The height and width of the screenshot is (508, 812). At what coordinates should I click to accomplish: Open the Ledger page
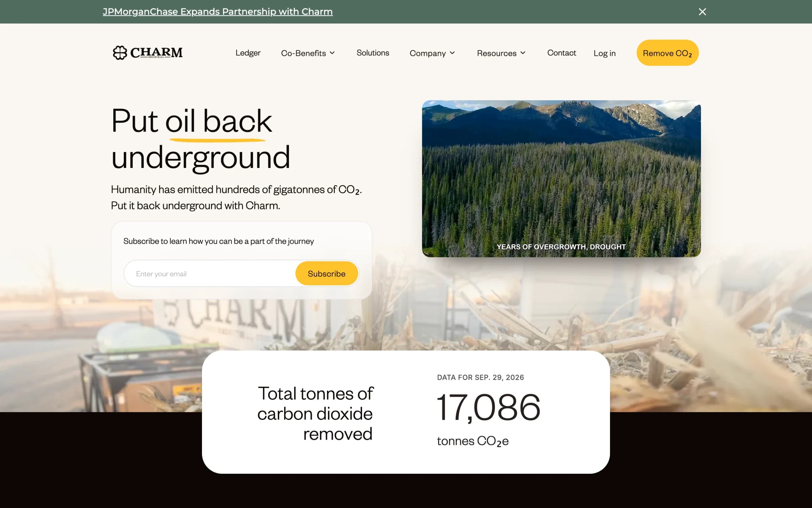(x=248, y=53)
